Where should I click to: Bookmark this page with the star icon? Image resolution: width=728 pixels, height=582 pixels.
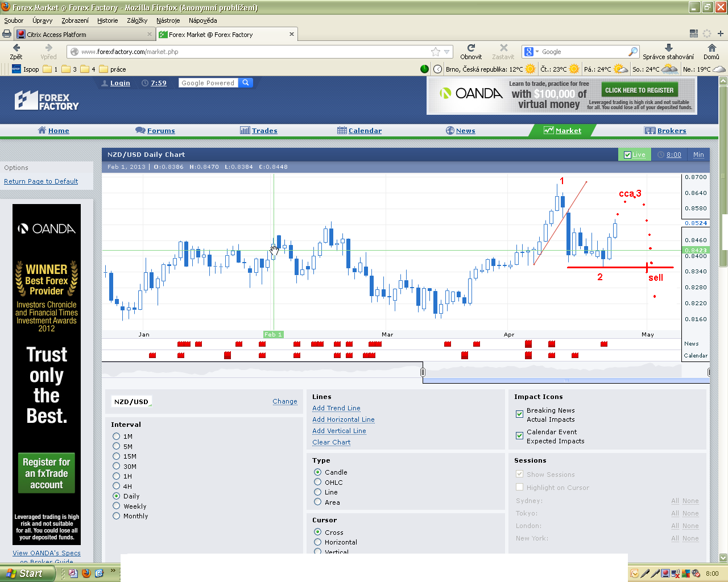click(436, 52)
